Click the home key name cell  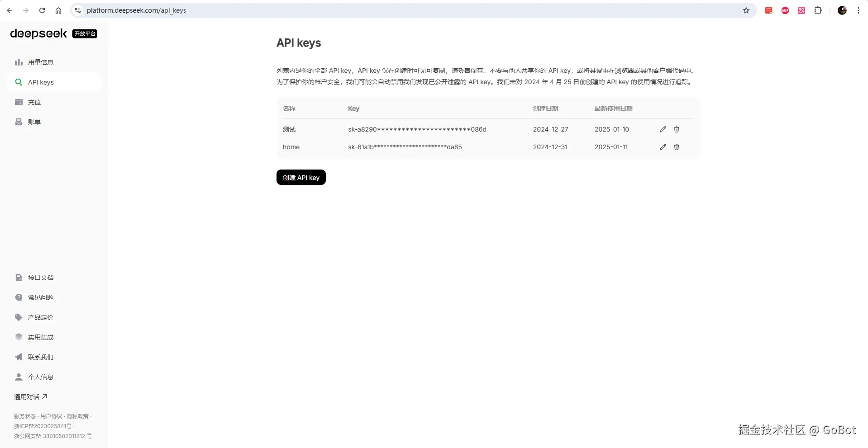(291, 147)
